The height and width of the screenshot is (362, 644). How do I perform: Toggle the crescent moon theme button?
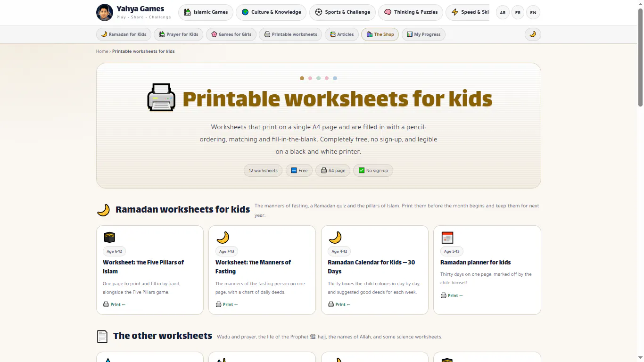[x=533, y=34]
